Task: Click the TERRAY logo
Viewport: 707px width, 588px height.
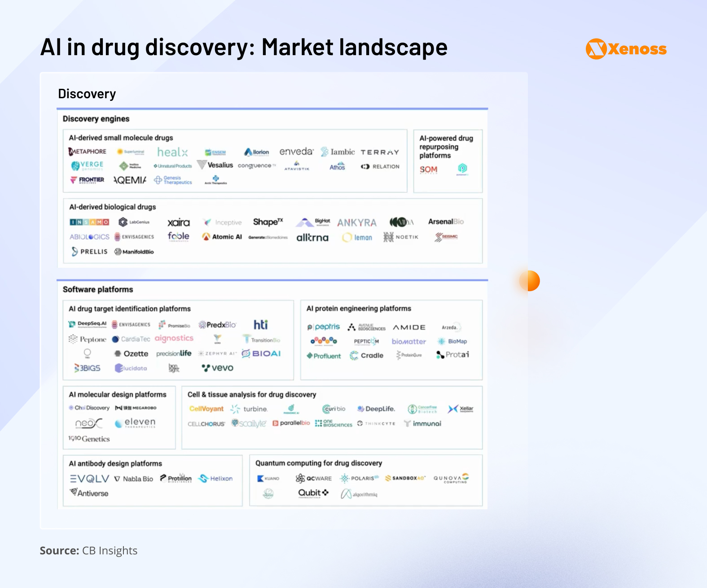Action: (x=380, y=152)
